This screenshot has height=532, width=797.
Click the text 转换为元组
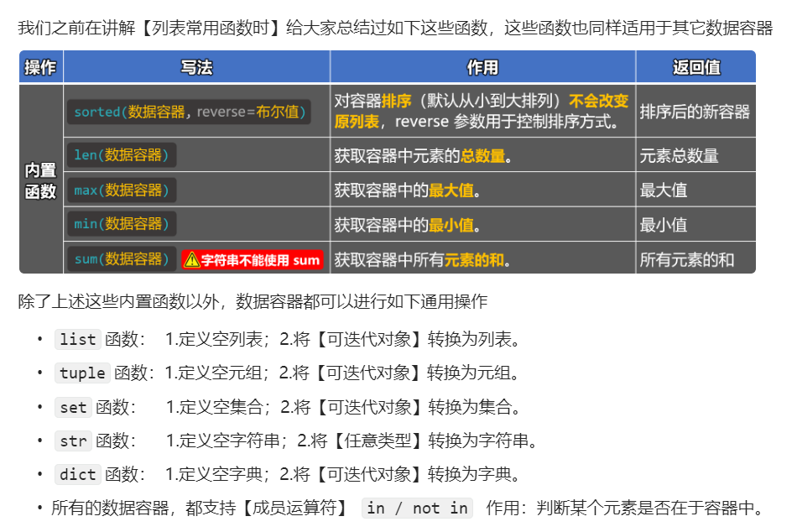[468, 373]
